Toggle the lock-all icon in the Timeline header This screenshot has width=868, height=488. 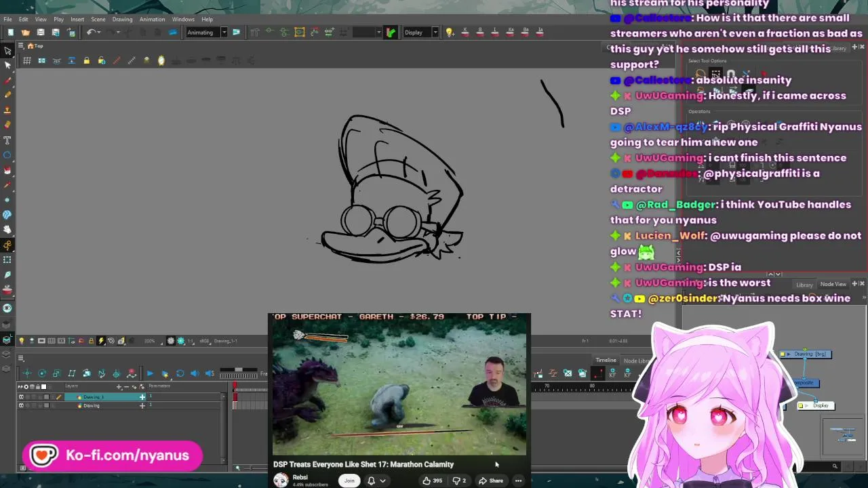click(x=38, y=386)
